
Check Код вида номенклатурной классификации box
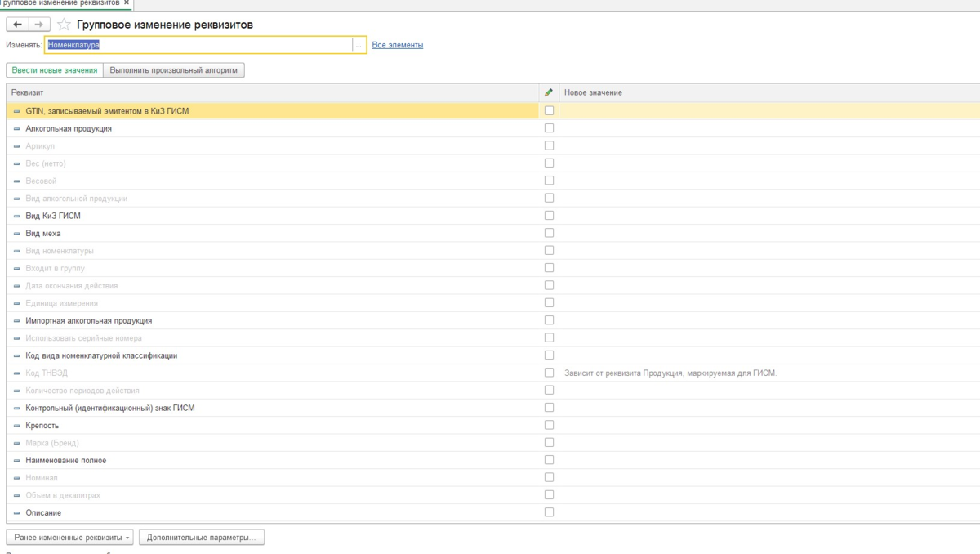tap(549, 355)
